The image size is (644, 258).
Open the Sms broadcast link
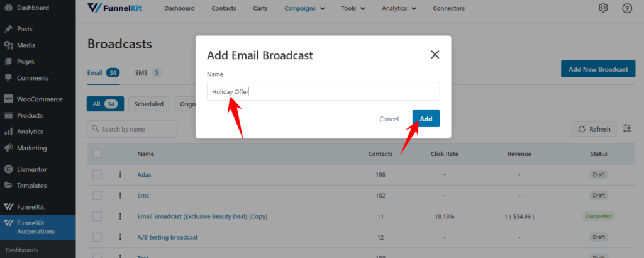(143, 196)
